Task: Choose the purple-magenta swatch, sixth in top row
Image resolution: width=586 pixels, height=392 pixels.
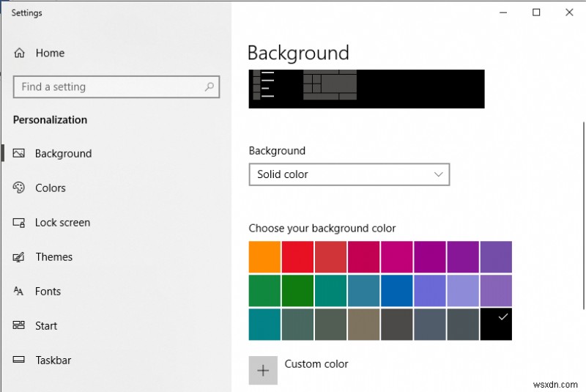Action: pos(430,256)
